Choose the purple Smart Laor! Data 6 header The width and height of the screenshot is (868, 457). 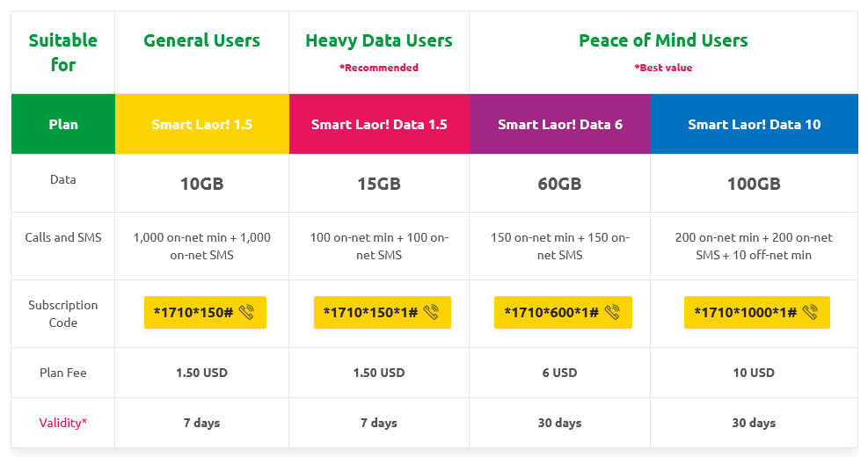coord(560,124)
